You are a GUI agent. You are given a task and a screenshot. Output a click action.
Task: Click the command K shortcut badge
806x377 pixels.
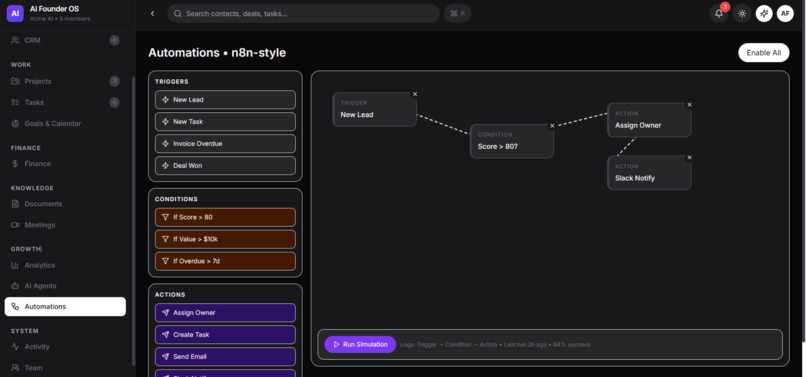point(457,13)
